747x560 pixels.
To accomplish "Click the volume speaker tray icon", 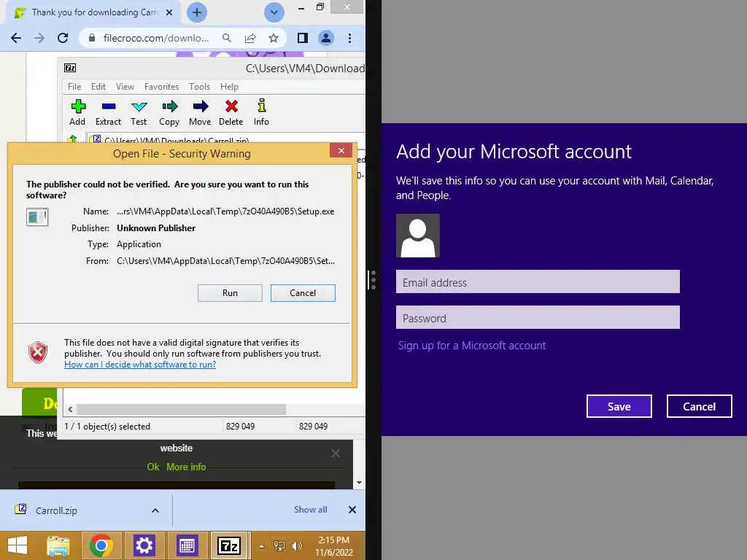I will [296, 546].
